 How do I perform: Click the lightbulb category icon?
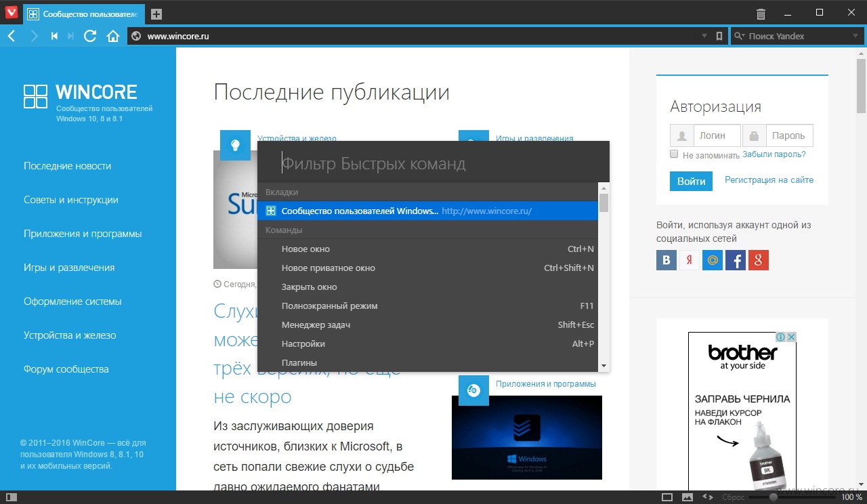[236, 144]
